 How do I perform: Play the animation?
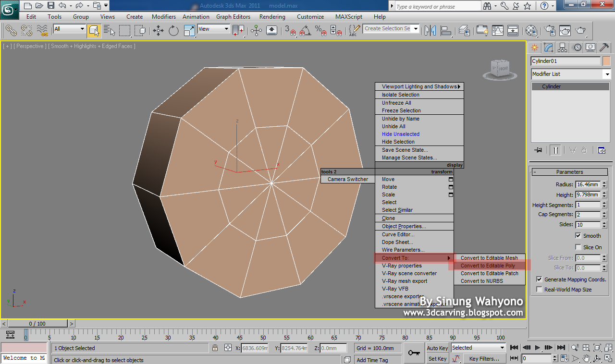click(538, 348)
